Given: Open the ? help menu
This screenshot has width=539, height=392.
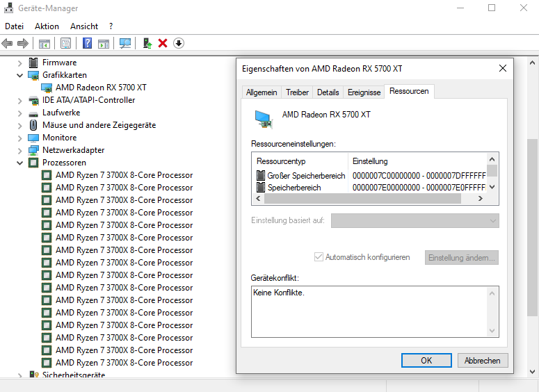Looking at the screenshot, I should pos(111,26).
